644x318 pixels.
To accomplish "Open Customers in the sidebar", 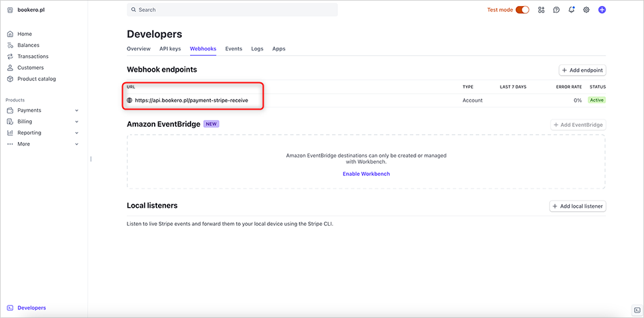I will pos(31,68).
